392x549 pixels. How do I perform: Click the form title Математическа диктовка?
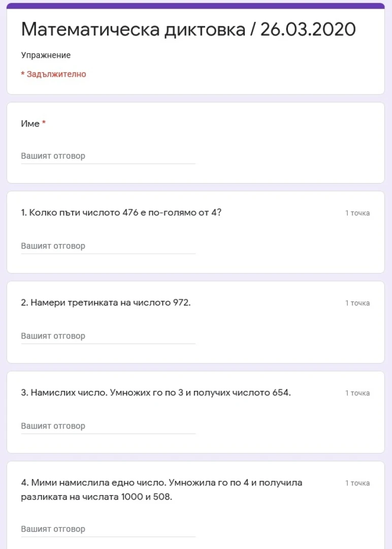pyautogui.click(x=133, y=29)
